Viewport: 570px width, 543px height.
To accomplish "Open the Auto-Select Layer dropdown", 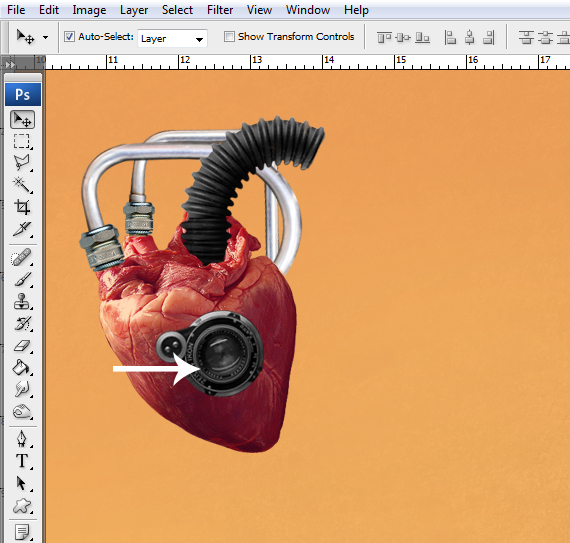I will (x=172, y=39).
